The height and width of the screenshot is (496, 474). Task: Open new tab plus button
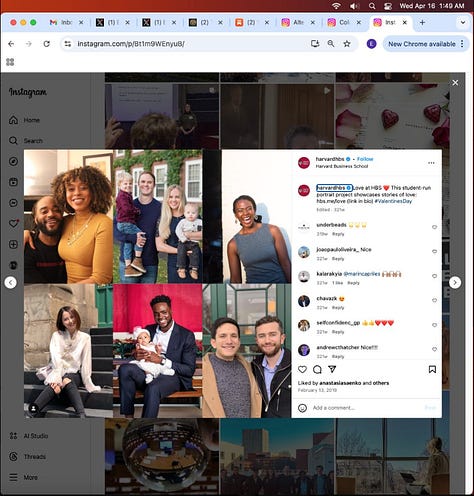coord(422,22)
